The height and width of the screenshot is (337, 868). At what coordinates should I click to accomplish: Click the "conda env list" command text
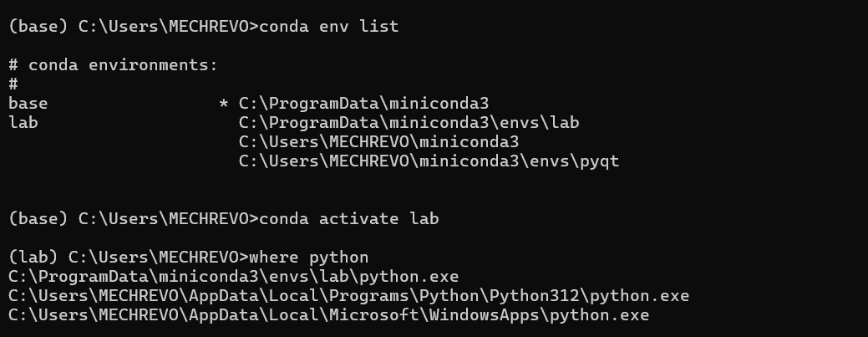[x=329, y=27]
